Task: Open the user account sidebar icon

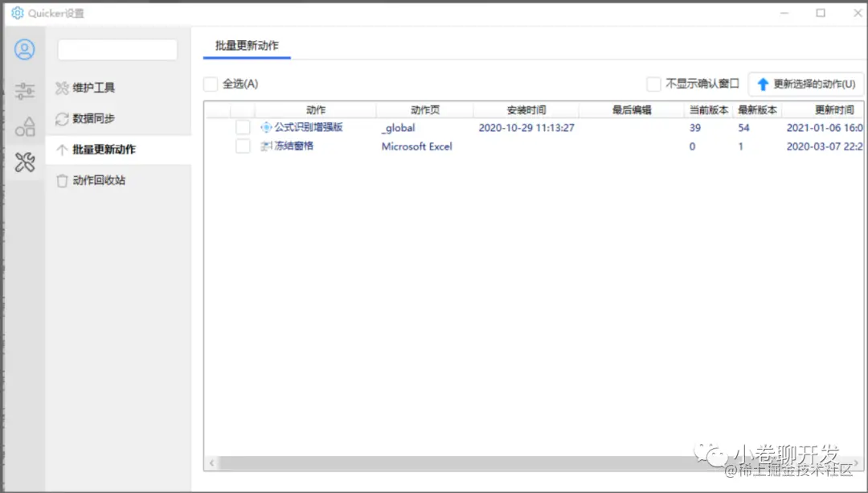Action: 24,50
